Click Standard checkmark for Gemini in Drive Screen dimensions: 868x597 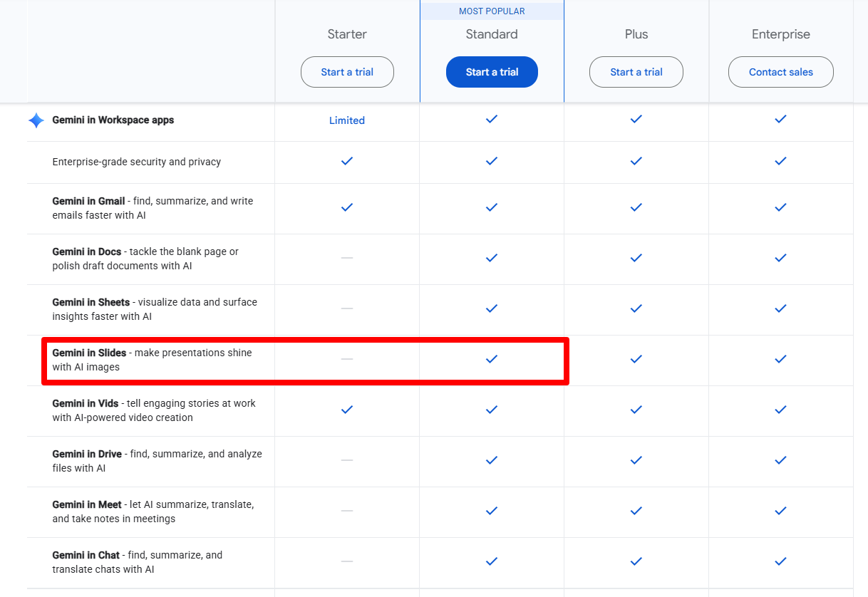[x=492, y=460]
